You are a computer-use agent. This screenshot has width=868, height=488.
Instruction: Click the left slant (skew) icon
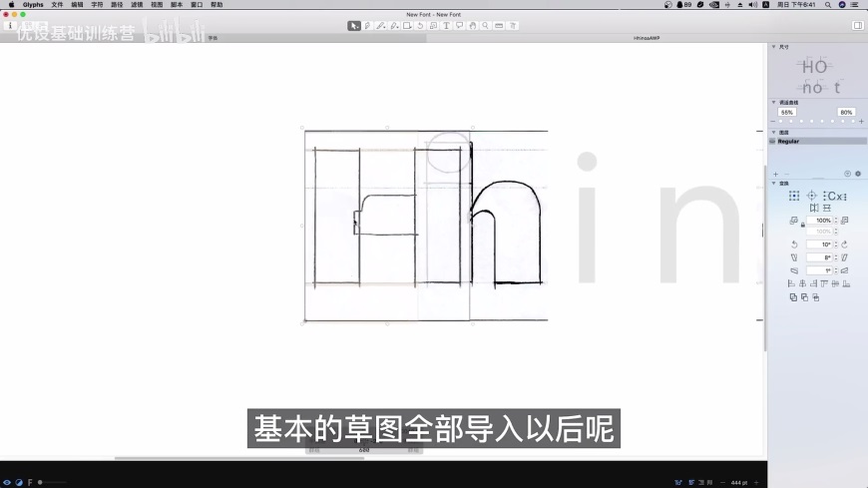pyautogui.click(x=794, y=257)
